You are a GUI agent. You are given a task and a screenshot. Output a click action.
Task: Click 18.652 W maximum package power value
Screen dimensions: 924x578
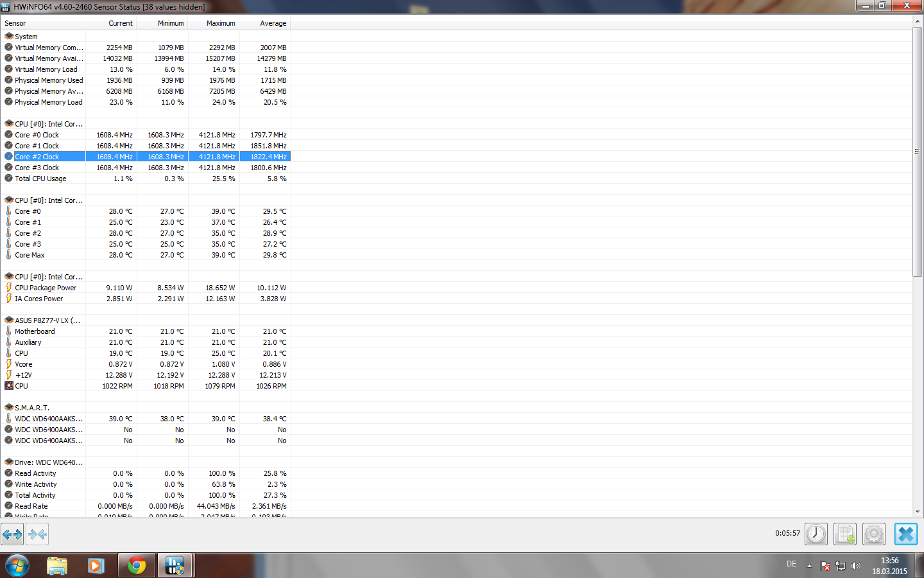220,288
